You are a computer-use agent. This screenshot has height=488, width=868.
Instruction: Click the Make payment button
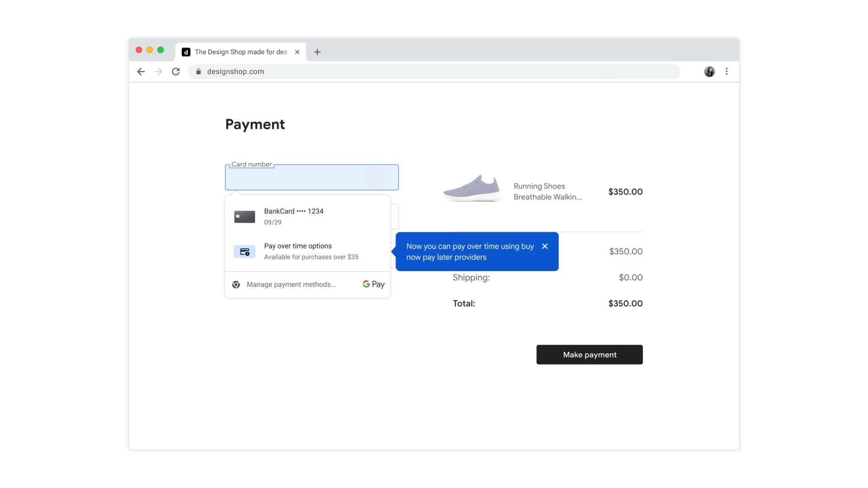pyautogui.click(x=589, y=354)
